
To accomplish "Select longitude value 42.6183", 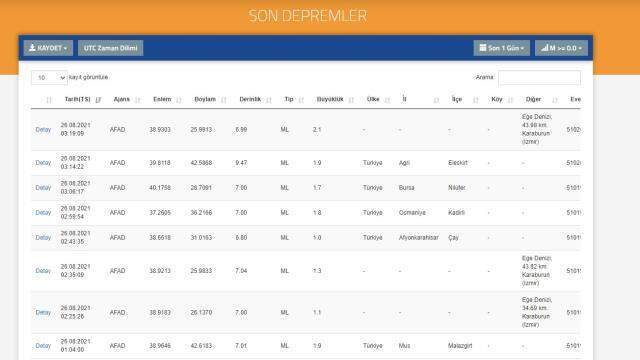I will pos(201,346).
